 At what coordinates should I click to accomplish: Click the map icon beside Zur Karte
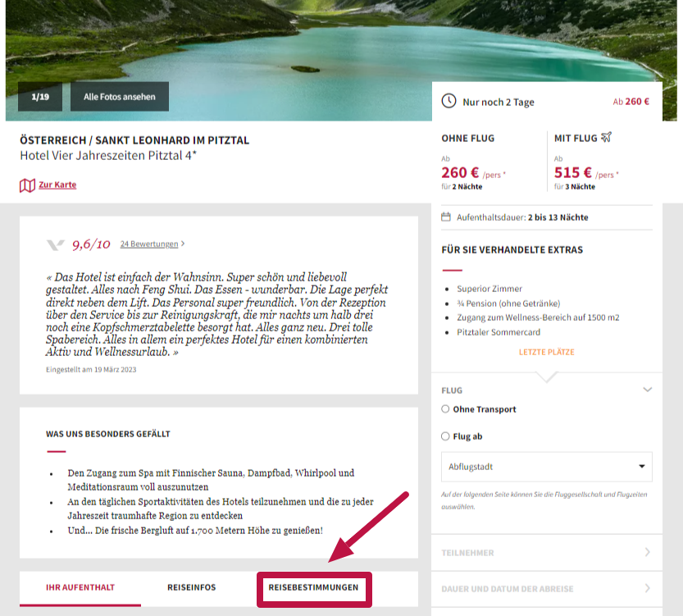click(x=27, y=185)
